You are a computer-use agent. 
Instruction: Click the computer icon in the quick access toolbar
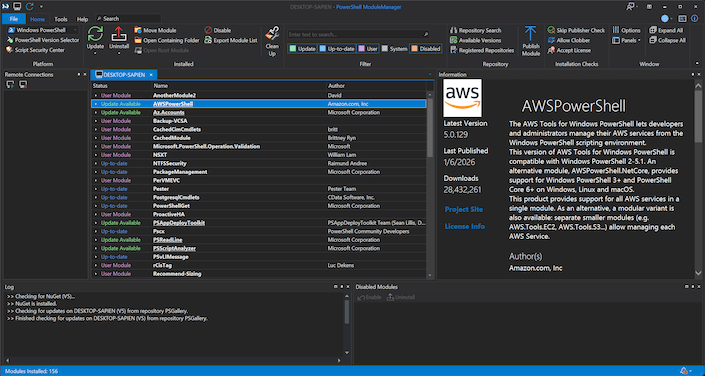point(17,6)
